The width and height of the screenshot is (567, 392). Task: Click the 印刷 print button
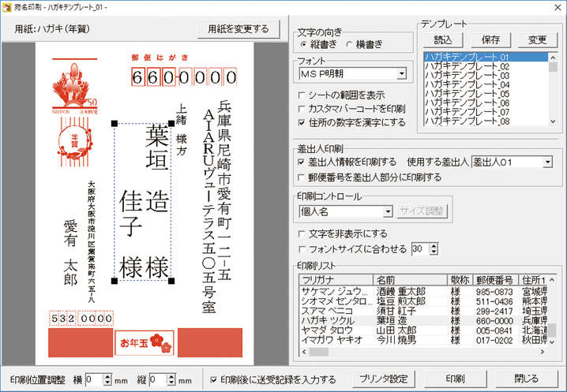tap(454, 379)
